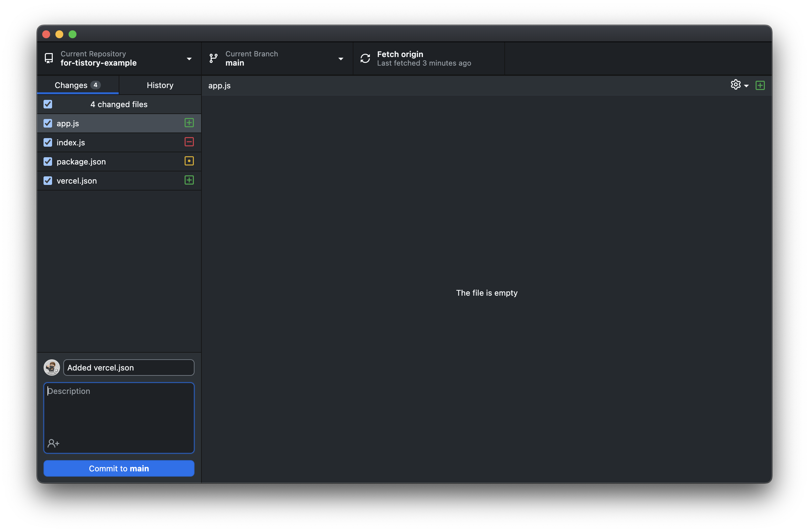Click the branch icon beside Current Branch

214,58
